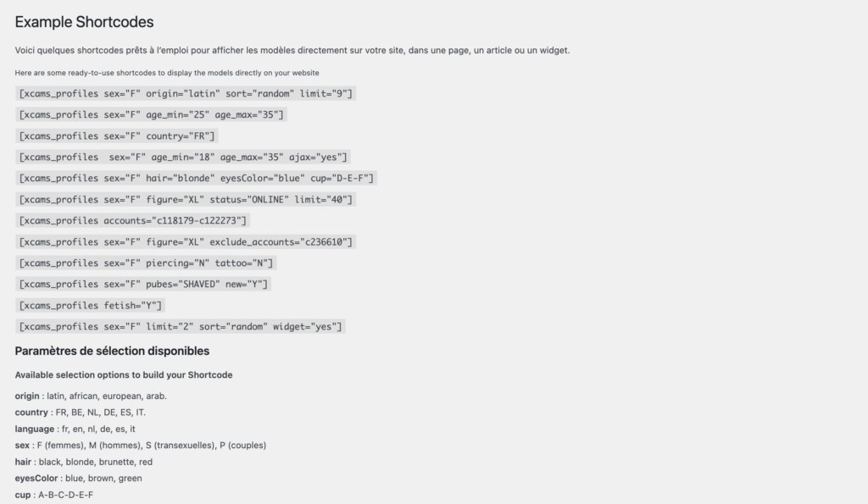Click the Paramètres de sélection disponibles heading
This screenshot has width=868, height=504.
113,351
